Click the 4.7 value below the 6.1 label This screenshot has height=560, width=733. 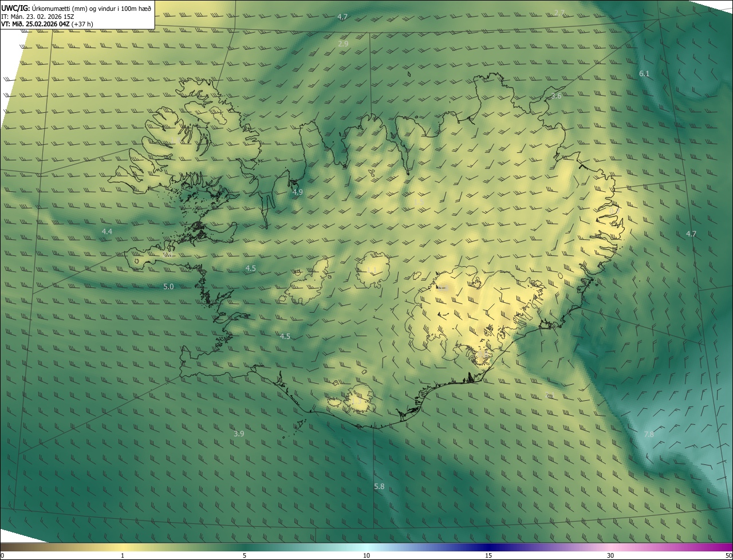691,234
